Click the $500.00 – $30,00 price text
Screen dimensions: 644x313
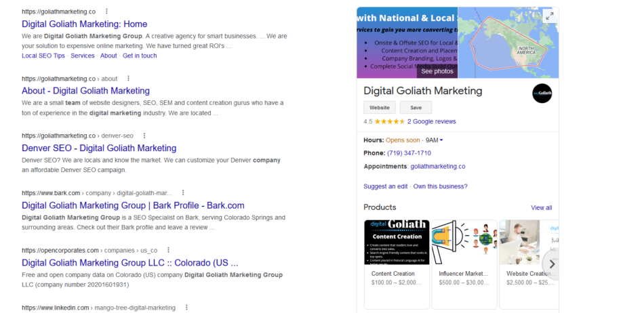[x=464, y=283]
